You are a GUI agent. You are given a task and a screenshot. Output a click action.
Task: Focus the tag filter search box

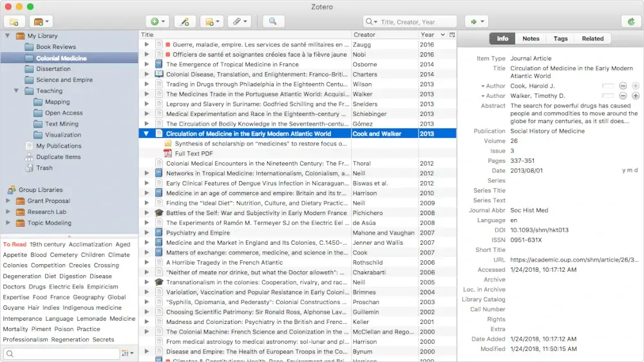pyautogui.click(x=62, y=354)
